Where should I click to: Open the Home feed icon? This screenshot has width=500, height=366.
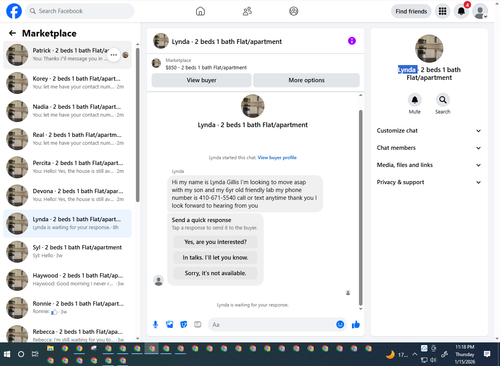click(x=200, y=11)
